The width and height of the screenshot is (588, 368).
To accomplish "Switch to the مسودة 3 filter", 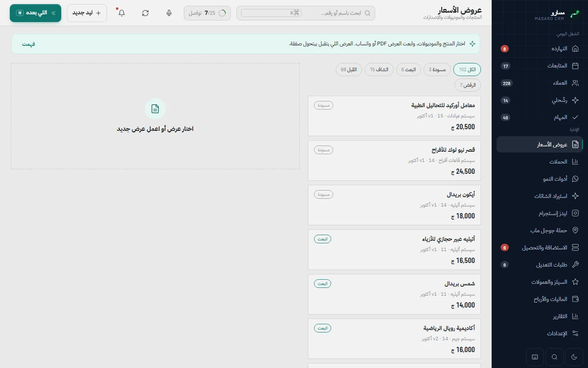I will point(437,70).
